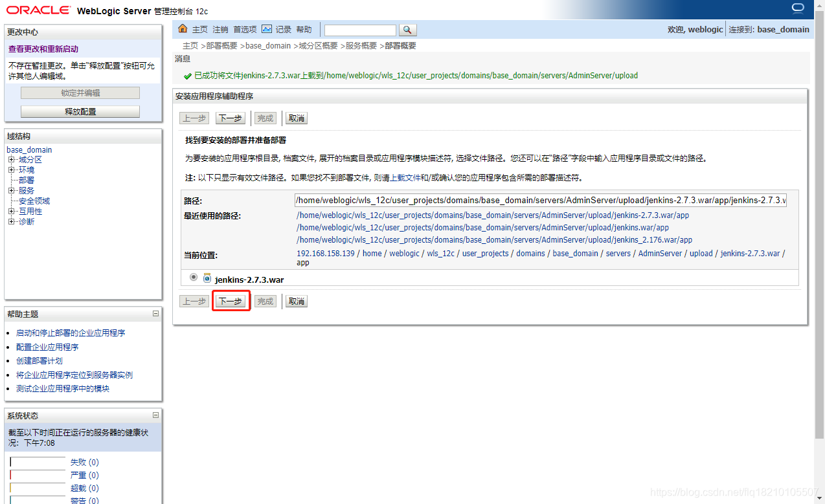Screen dimensions: 825x504
Task: Open help topic 启动和停止部署的企业应用程序
Action: 71,333
